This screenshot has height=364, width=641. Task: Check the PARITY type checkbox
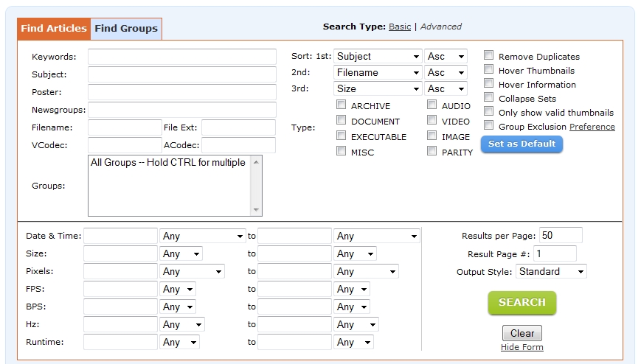[x=432, y=151]
